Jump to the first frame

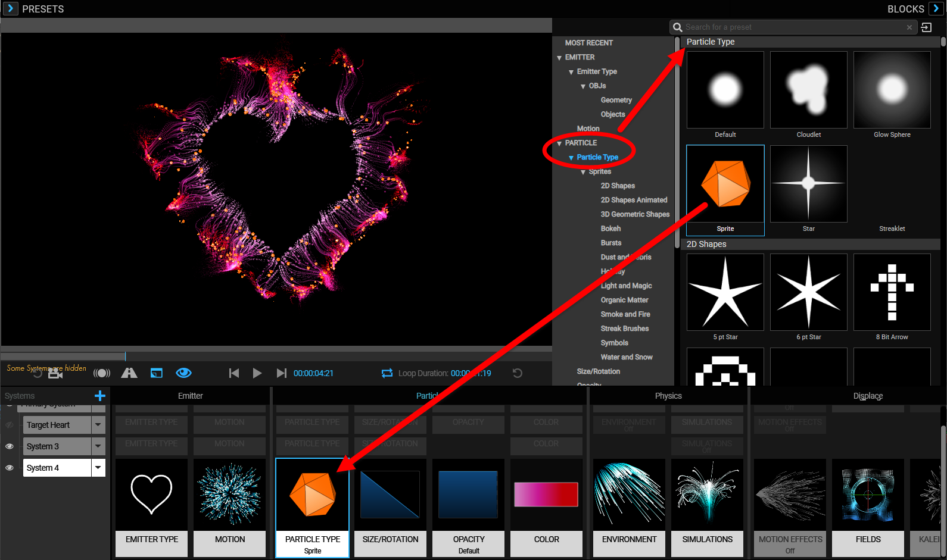click(x=234, y=373)
